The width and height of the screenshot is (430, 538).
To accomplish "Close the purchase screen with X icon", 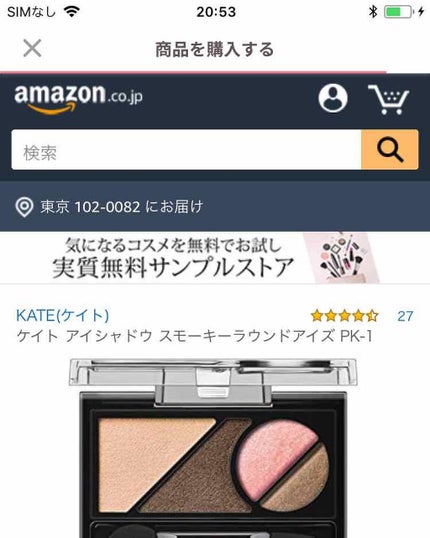I will click(x=32, y=48).
